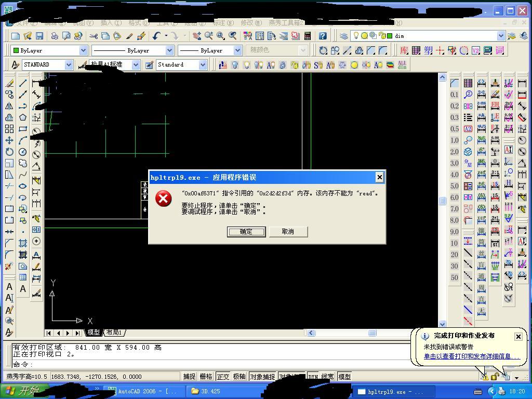Open the 格式(O) menu
The width and height of the screenshot is (532, 399).
[x=139, y=23]
